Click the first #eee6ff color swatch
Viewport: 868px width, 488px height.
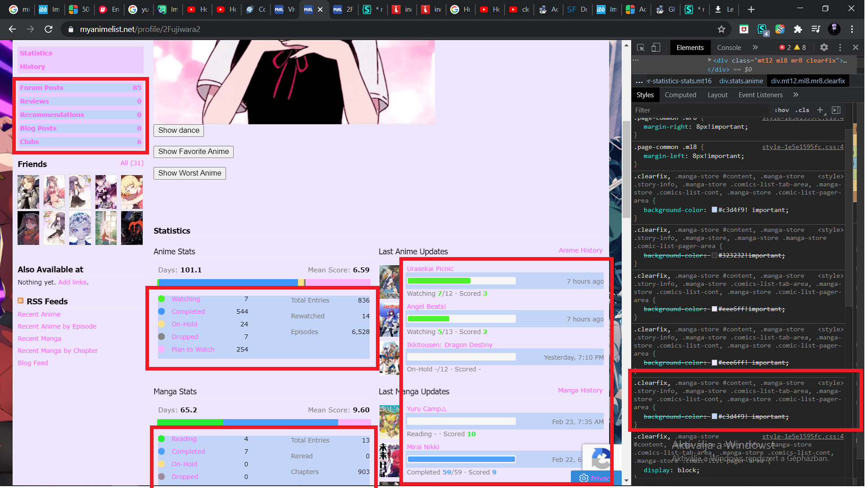(x=714, y=309)
